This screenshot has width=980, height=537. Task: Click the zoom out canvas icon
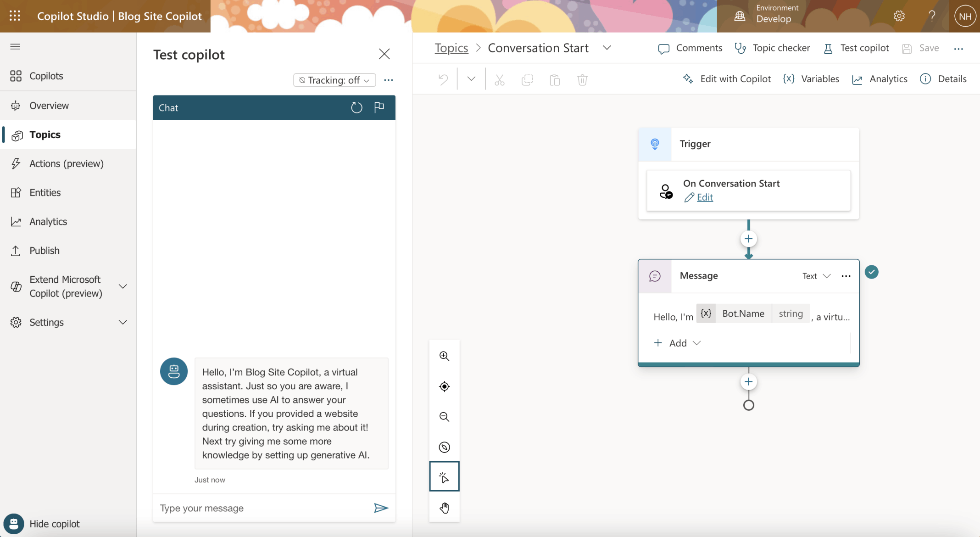444,417
